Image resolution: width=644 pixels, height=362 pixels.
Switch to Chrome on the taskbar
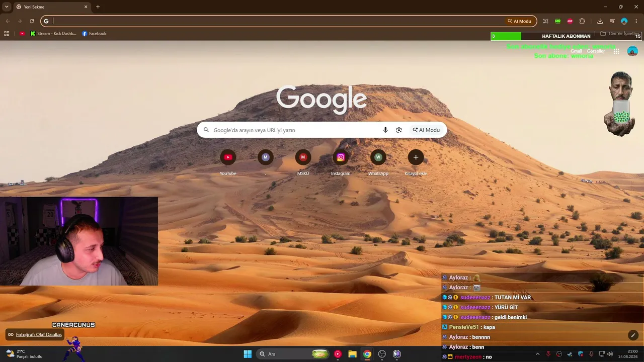367,354
